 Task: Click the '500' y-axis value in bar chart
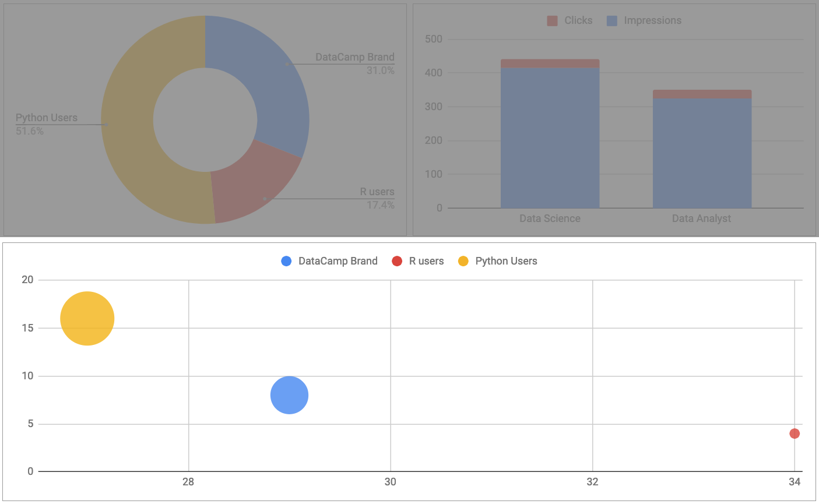pyautogui.click(x=434, y=39)
